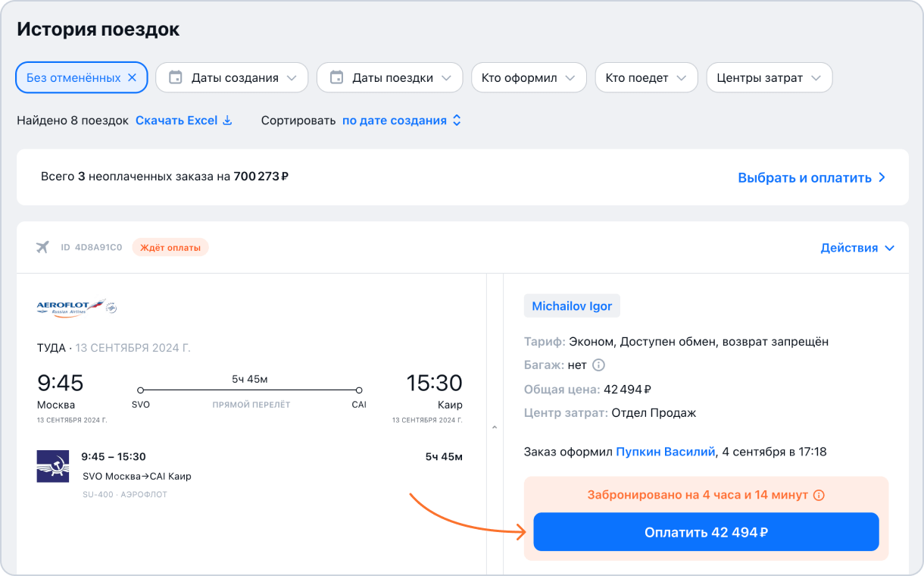This screenshot has height=576, width=924.
Task: Click departure time '9:45' from Москва
Action: click(61, 383)
